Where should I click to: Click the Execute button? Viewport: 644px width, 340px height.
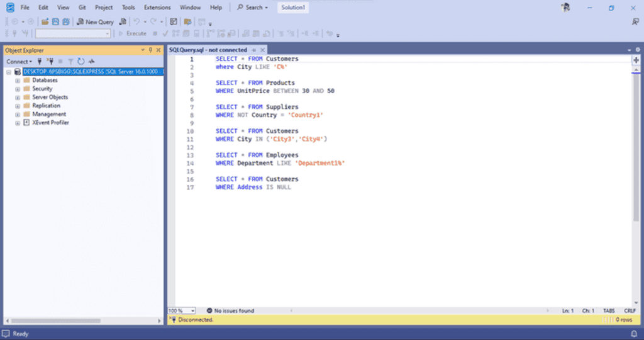(133, 33)
